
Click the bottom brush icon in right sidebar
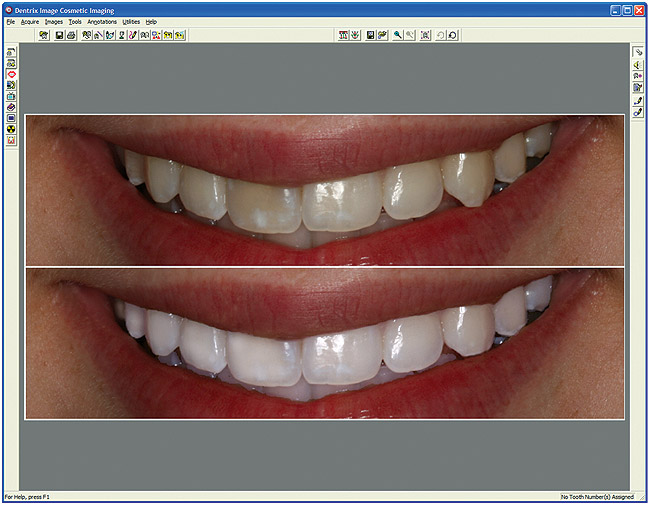pyautogui.click(x=638, y=112)
